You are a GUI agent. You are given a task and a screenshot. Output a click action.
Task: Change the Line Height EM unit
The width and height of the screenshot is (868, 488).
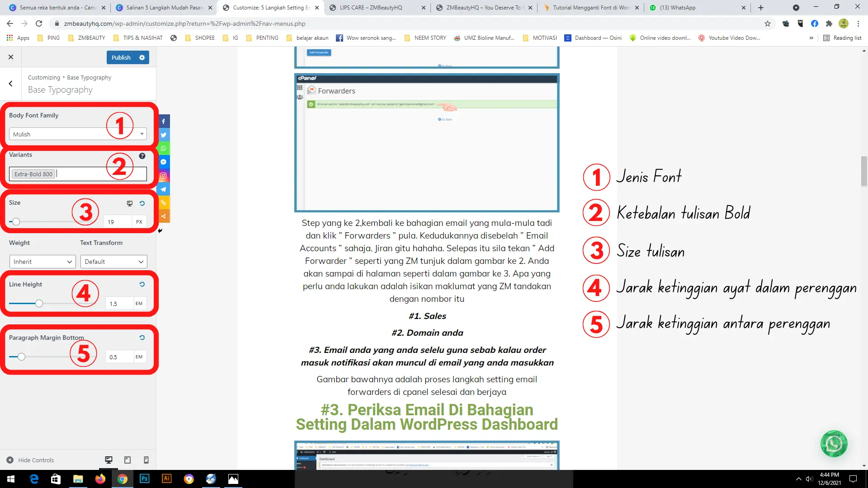click(x=139, y=304)
